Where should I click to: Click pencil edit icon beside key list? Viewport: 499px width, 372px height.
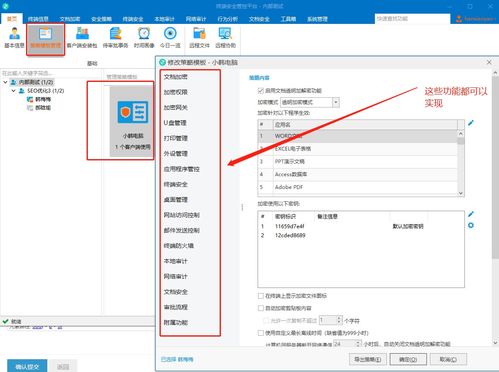471,214
